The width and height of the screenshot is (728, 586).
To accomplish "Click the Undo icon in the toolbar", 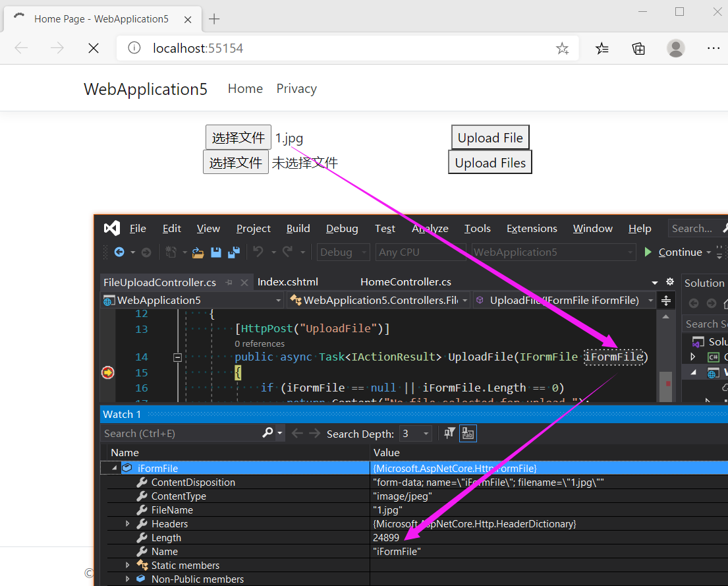I will click(259, 252).
